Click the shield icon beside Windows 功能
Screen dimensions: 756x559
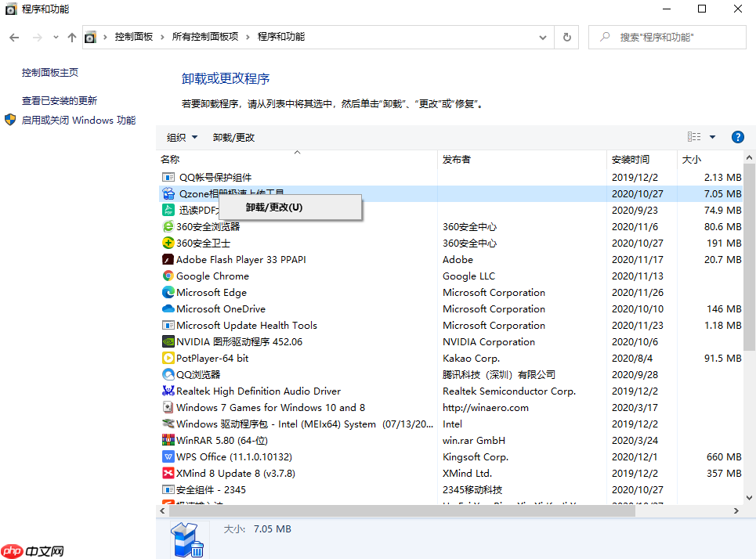coord(10,120)
